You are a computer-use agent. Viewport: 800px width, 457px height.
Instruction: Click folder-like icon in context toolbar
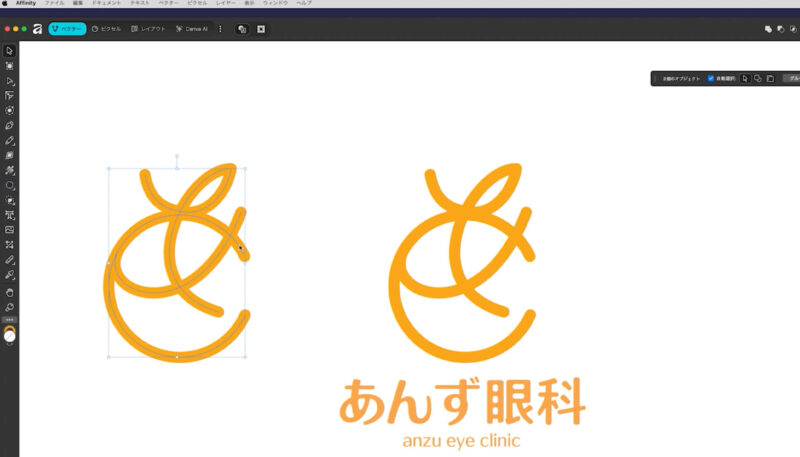point(770,79)
